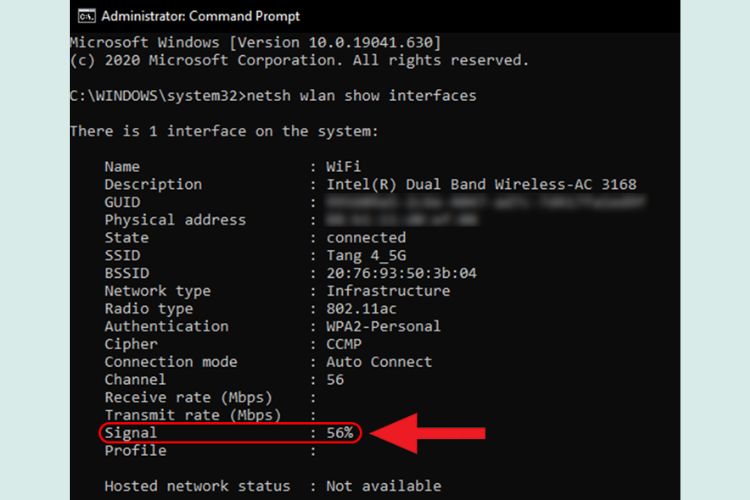Viewport: 750px width, 500px height.
Task: Click the BSSID address 20:76:93:50:3b:04
Action: pos(401,273)
